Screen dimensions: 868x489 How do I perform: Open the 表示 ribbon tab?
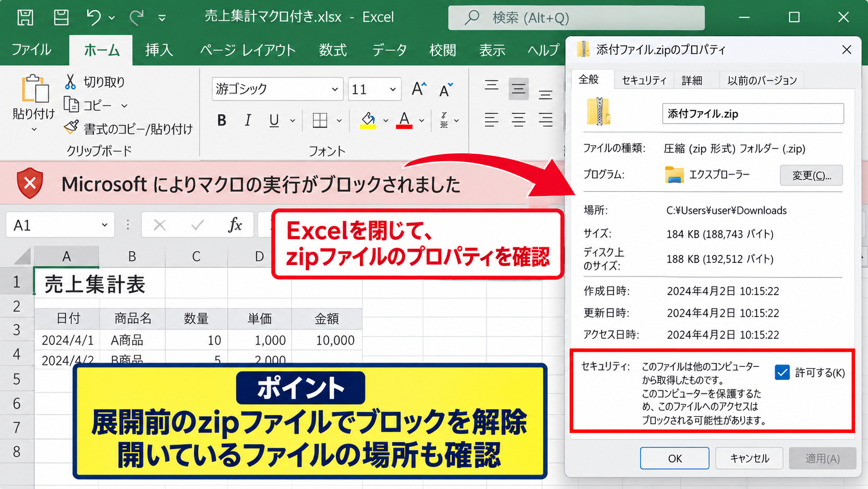click(492, 50)
